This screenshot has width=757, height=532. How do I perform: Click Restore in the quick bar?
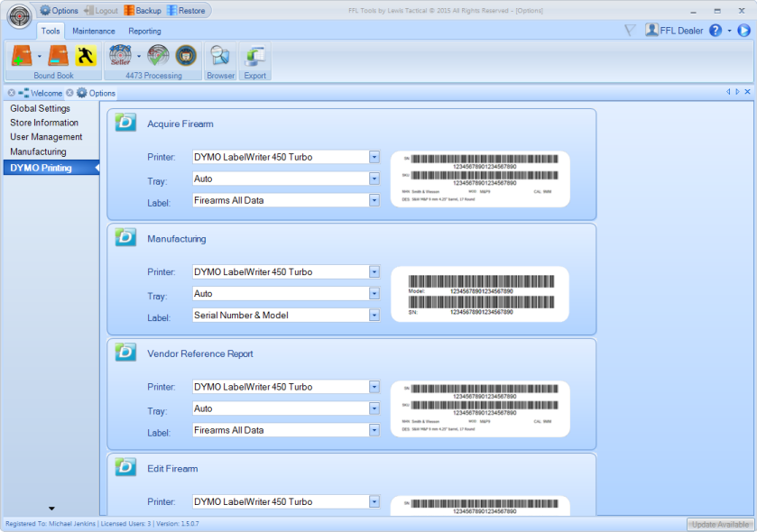click(186, 10)
